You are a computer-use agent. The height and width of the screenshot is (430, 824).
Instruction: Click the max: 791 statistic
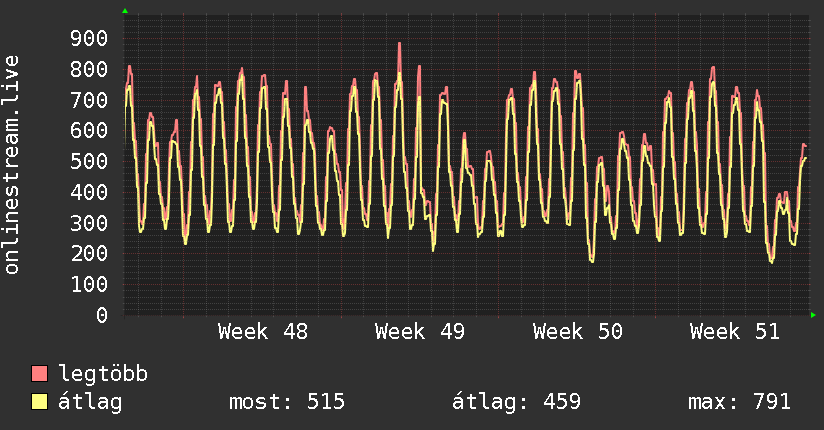pos(739,402)
